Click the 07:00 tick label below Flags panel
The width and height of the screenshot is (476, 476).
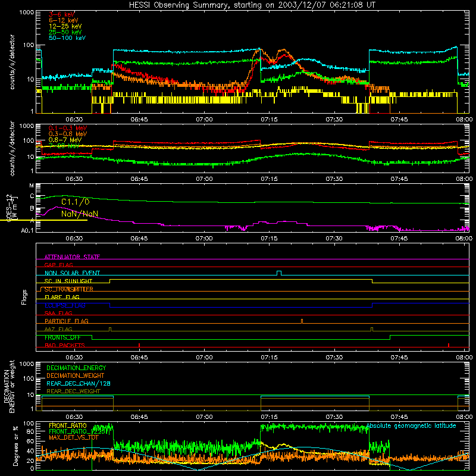[204, 358]
